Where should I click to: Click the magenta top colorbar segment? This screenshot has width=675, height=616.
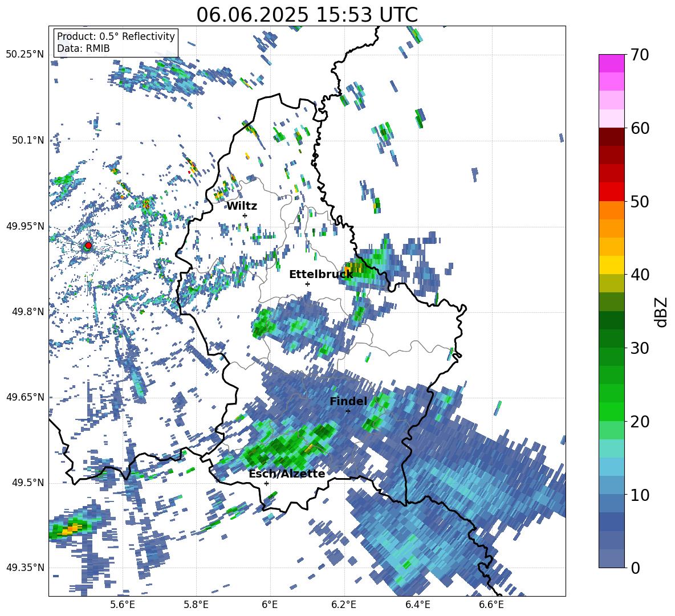[611, 63]
